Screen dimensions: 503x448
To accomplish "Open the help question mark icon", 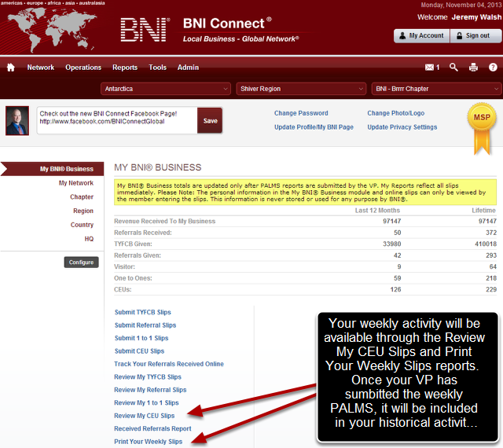I will [x=492, y=68].
